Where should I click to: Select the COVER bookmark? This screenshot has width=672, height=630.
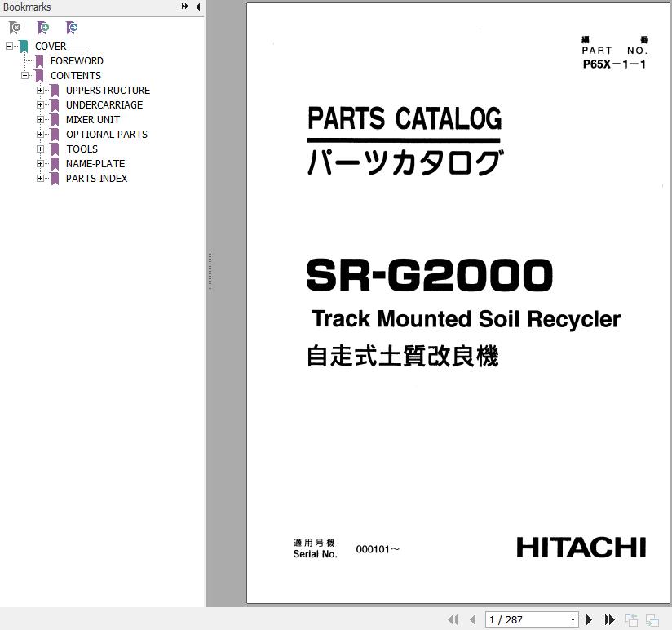(x=51, y=47)
